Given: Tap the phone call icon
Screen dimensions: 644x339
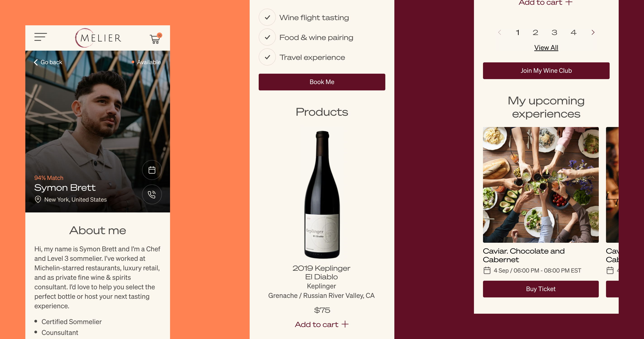Looking at the screenshot, I should [x=152, y=194].
